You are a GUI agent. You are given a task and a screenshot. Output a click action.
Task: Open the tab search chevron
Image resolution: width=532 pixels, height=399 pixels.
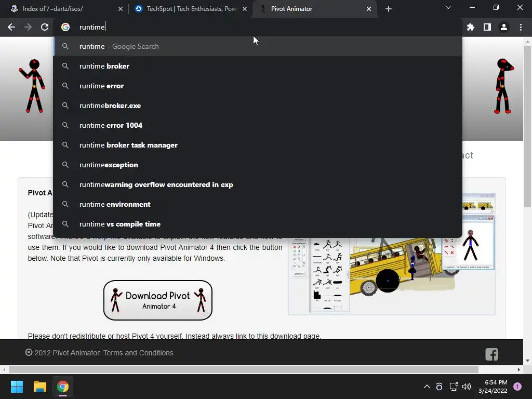pos(448,7)
